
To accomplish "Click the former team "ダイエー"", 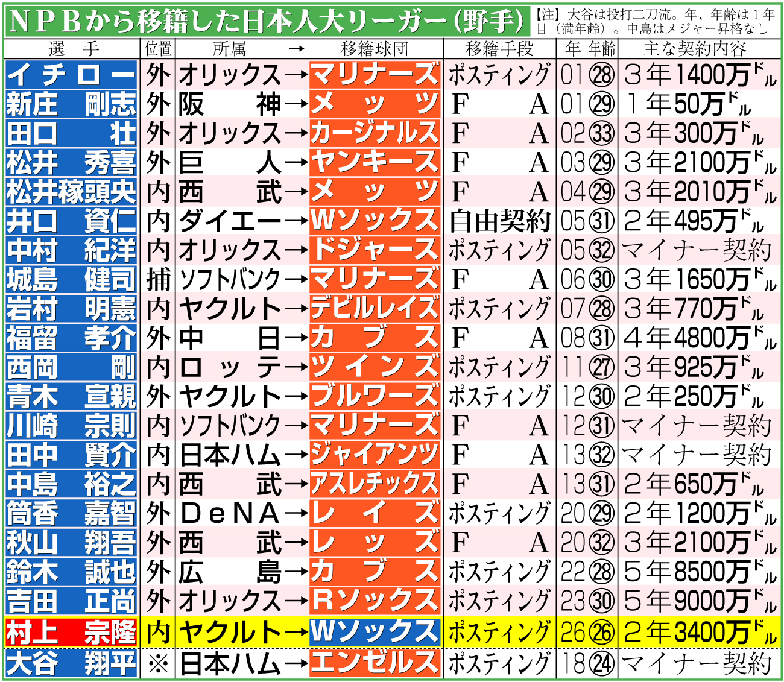I will (230, 221).
